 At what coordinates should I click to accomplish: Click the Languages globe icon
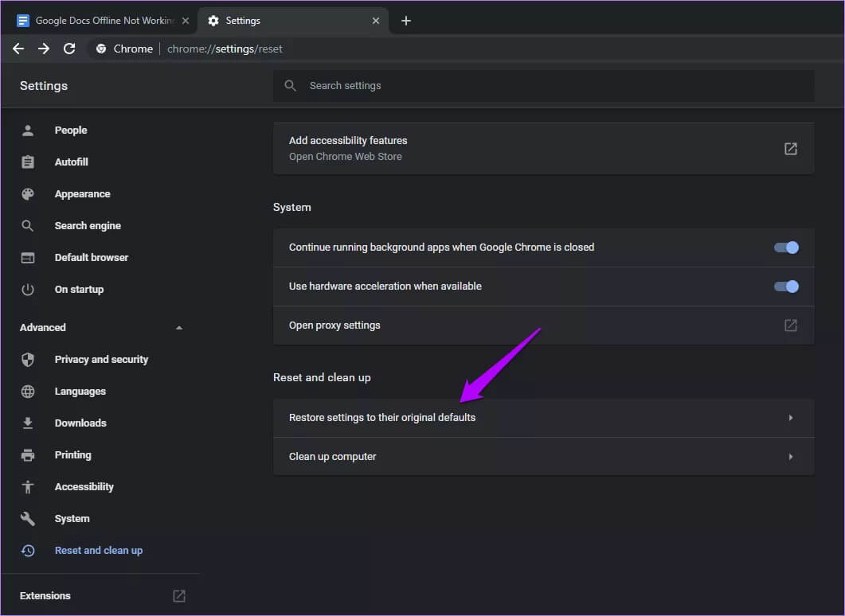(28, 392)
